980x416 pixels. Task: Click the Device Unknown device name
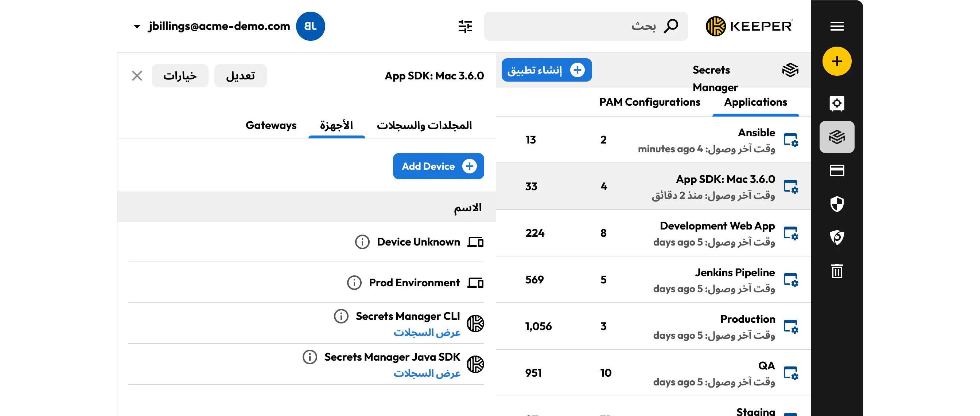[x=418, y=242]
